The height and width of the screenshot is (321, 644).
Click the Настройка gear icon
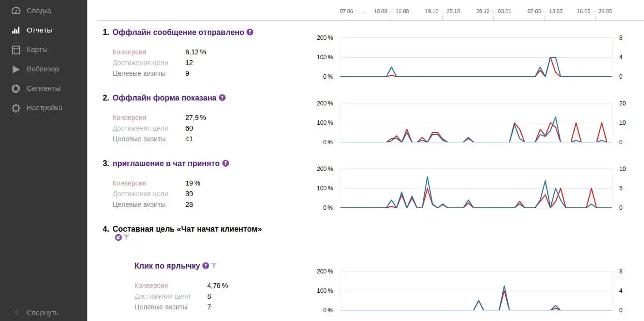pos(16,108)
